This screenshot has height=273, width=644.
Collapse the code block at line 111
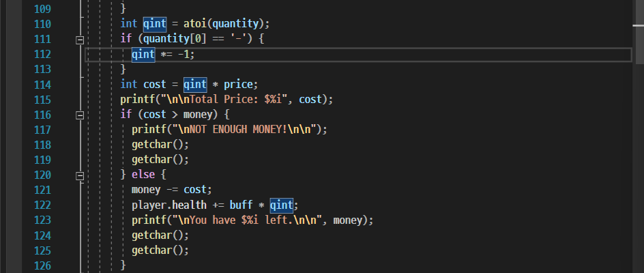point(80,40)
